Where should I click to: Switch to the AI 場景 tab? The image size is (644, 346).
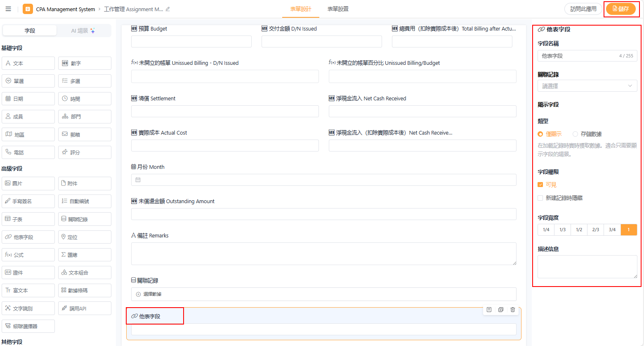[83, 31]
